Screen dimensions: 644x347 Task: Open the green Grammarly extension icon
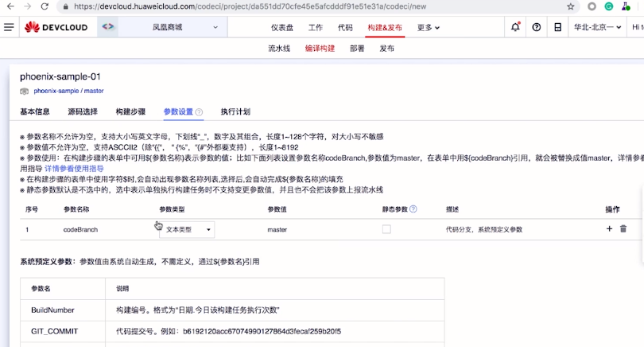pos(609,6)
